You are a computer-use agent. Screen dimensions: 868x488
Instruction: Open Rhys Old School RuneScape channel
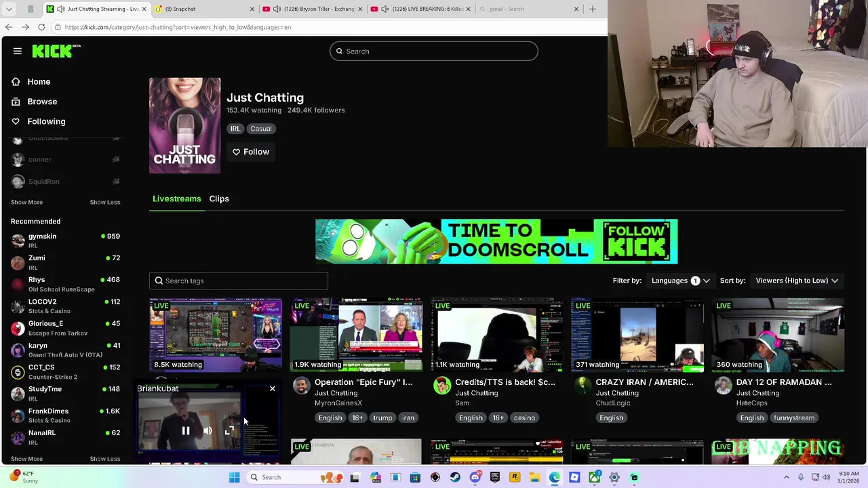point(66,284)
